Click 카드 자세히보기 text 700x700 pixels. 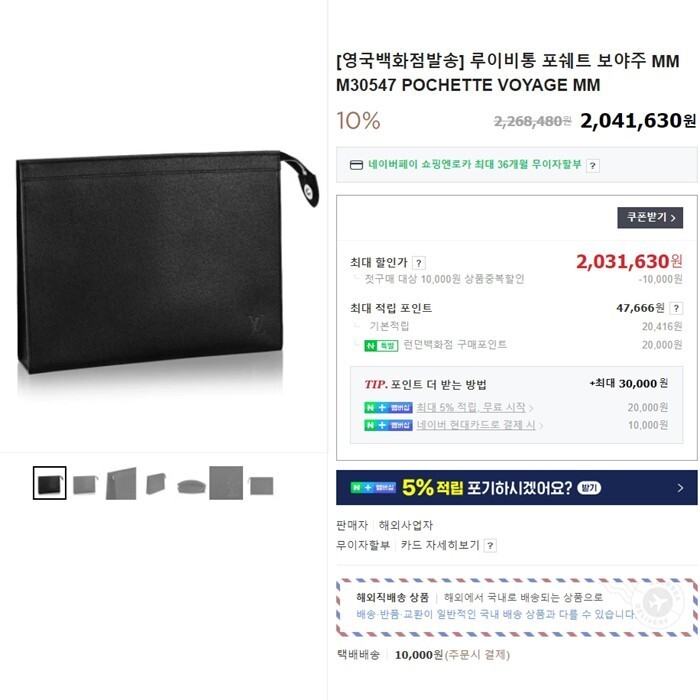coord(440,545)
